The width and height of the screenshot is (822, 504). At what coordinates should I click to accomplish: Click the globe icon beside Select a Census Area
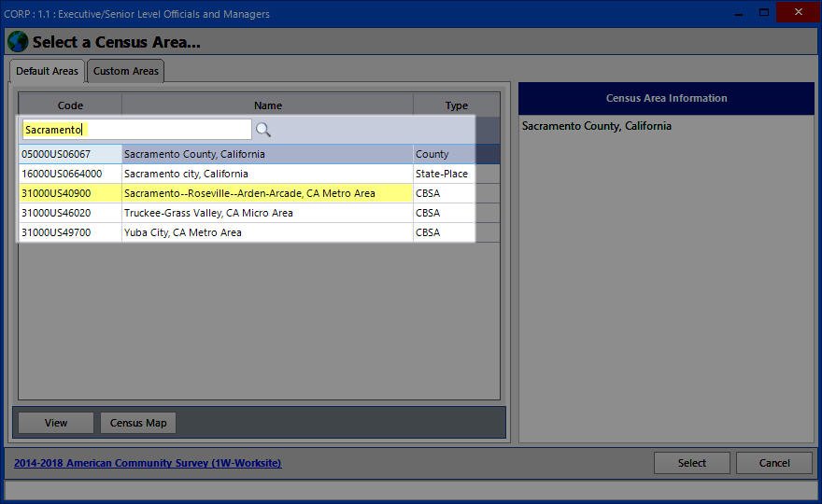click(x=18, y=41)
